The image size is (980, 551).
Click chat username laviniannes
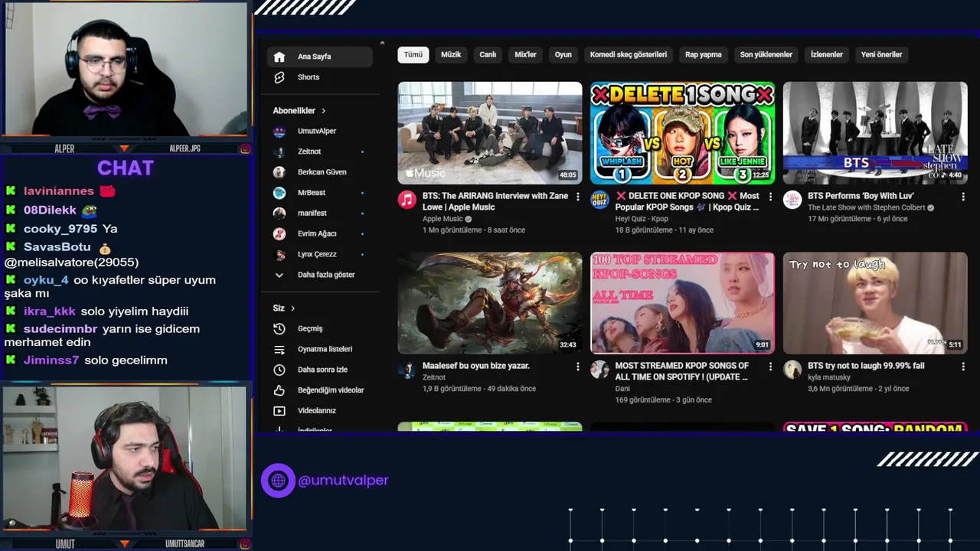point(59,191)
